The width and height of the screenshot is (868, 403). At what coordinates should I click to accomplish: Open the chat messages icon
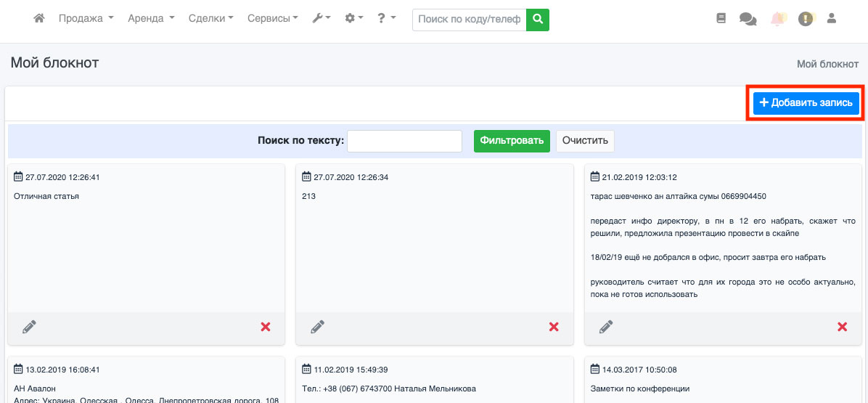point(748,20)
